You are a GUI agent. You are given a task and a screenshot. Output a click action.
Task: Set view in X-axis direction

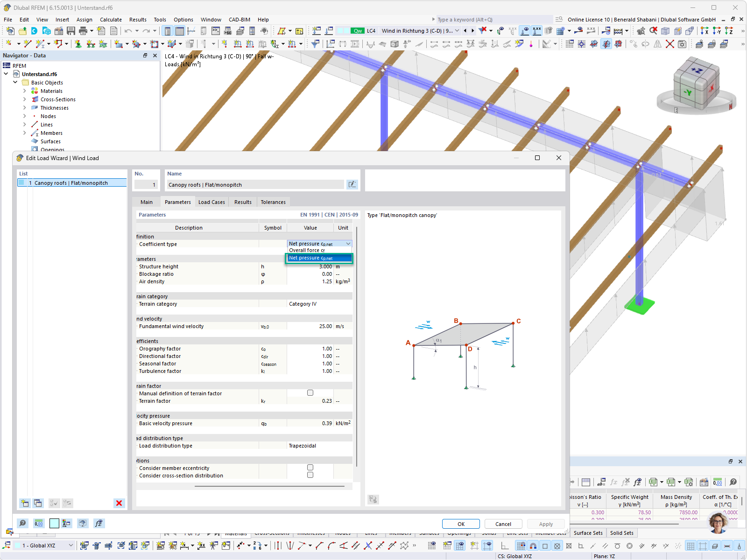tap(705, 31)
